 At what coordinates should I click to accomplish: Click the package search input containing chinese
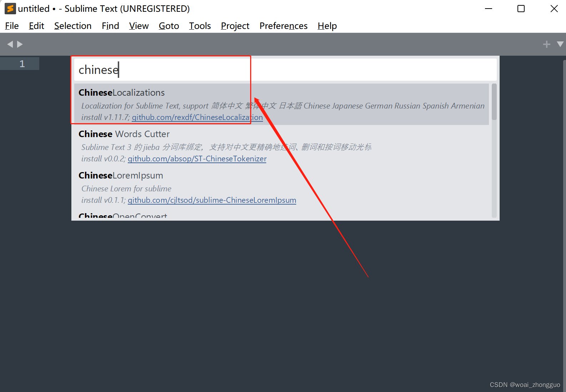pyautogui.click(x=285, y=70)
